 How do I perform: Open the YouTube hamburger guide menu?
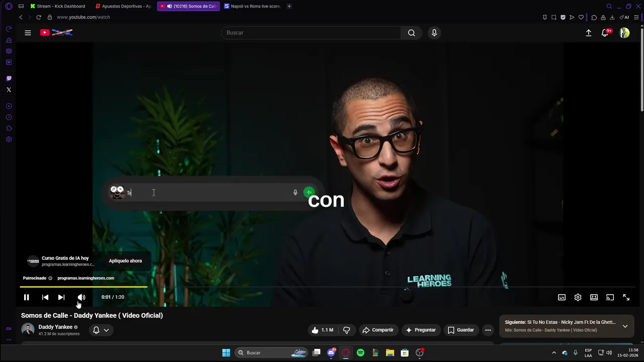click(28, 33)
